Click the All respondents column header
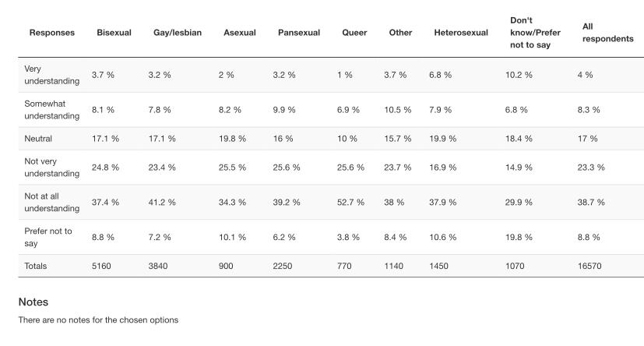 [607, 33]
